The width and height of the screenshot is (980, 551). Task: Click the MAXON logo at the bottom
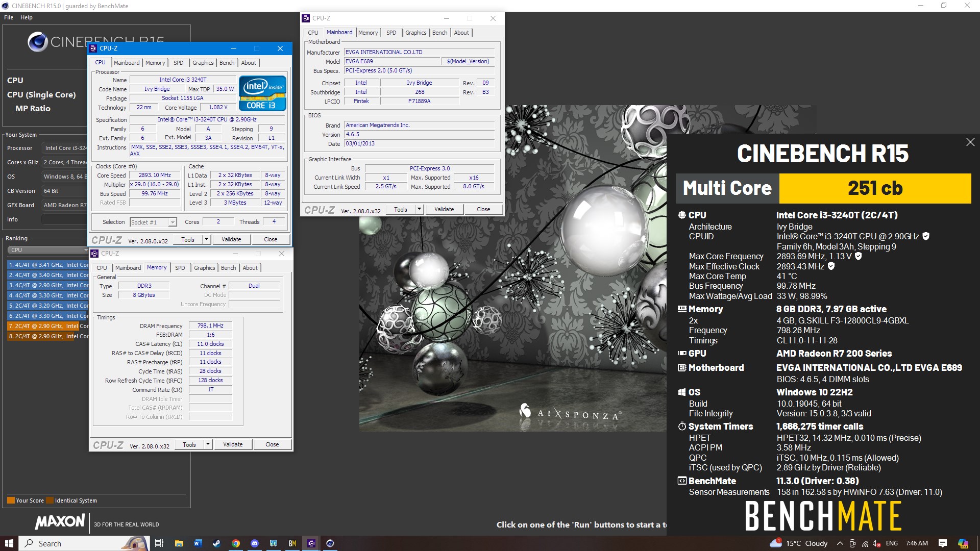pyautogui.click(x=60, y=522)
